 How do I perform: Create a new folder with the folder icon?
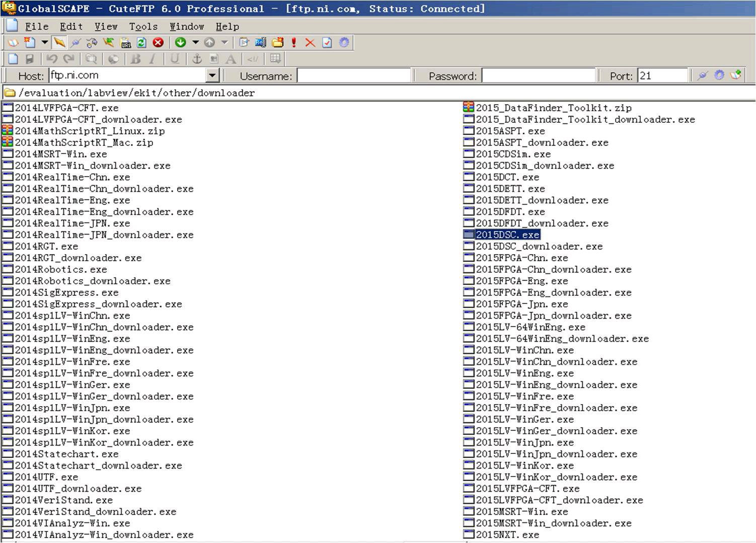[277, 43]
